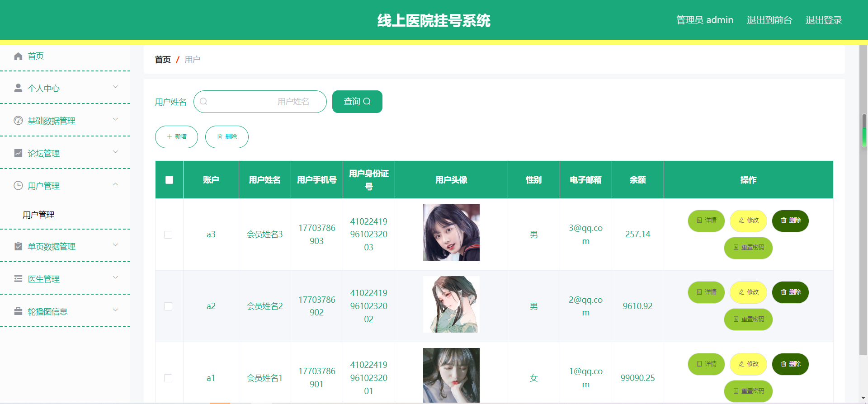The image size is (868, 404).
Task: Open 论坛管理 sidebar menu
Action: coord(65,153)
